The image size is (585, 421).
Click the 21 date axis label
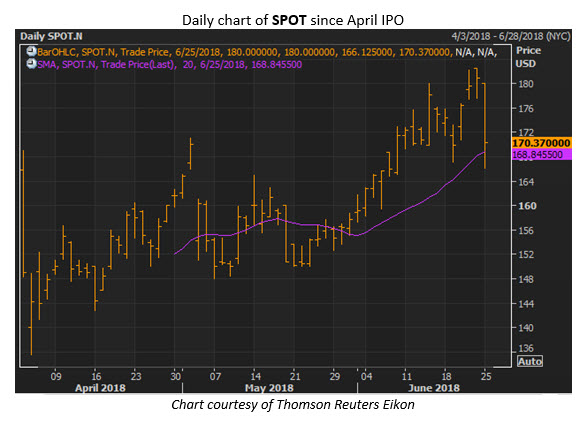pyautogui.click(x=295, y=376)
